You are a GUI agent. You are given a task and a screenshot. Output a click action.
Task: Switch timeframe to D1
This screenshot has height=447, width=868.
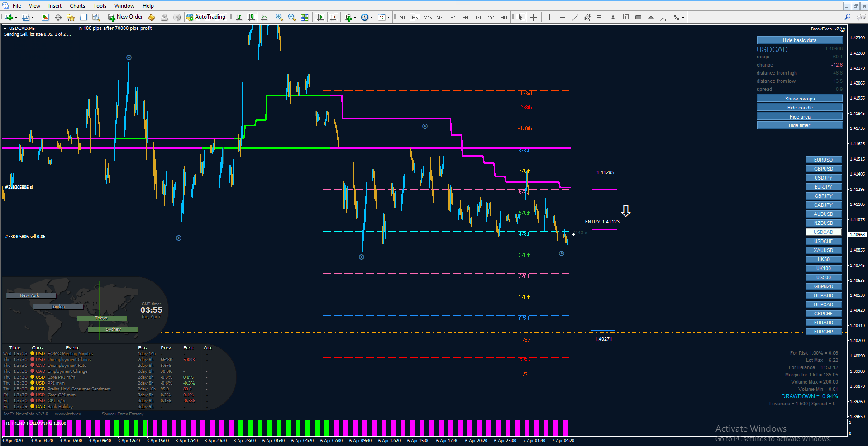[x=478, y=17]
